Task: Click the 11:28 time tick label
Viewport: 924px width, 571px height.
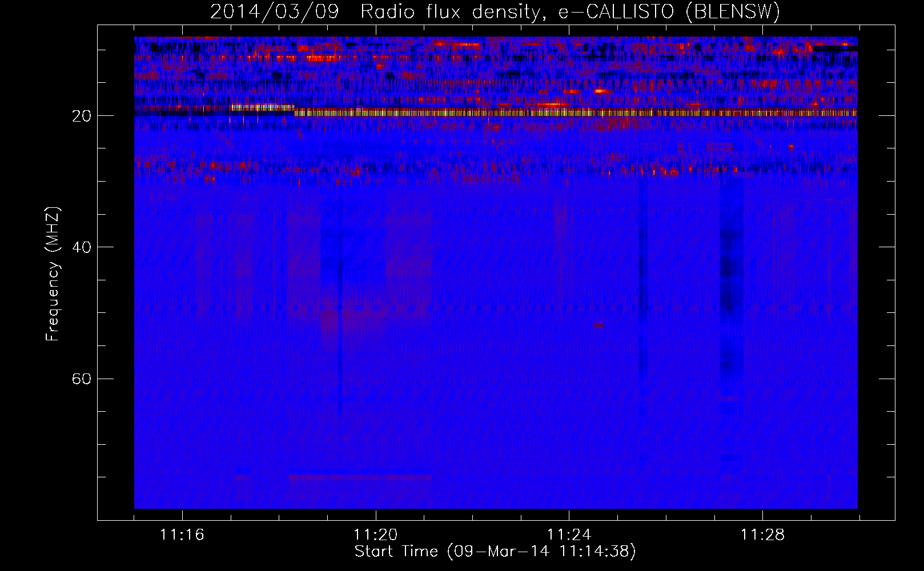Action: point(763,535)
